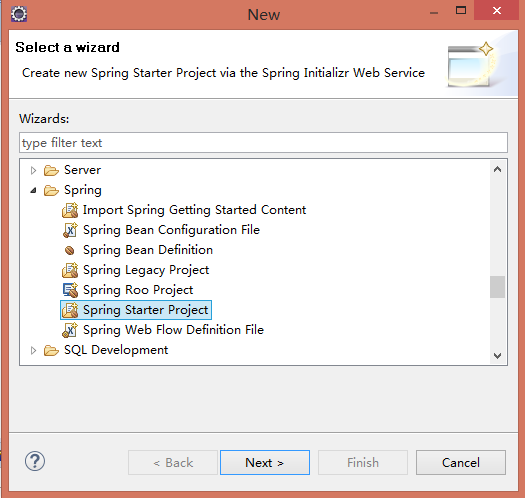
Task: Go to the next wizard page
Action: tap(265, 463)
